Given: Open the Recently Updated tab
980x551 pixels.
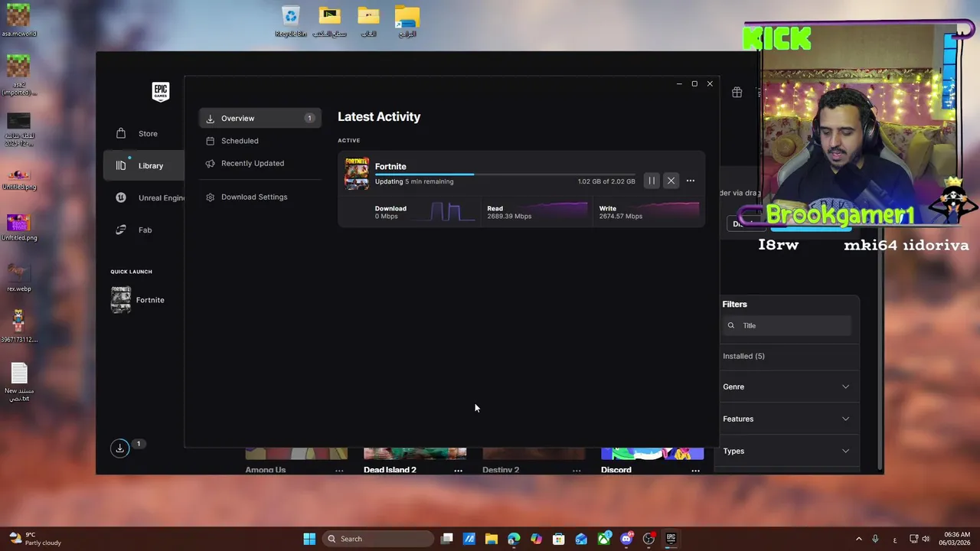Looking at the screenshot, I should (260, 163).
